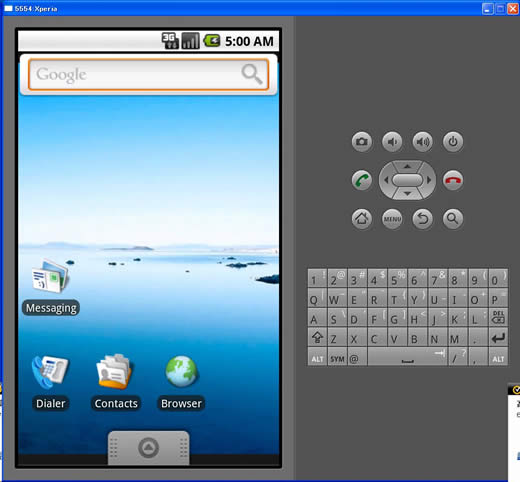
Task: Open the Messaging app icon
Action: pos(50,277)
